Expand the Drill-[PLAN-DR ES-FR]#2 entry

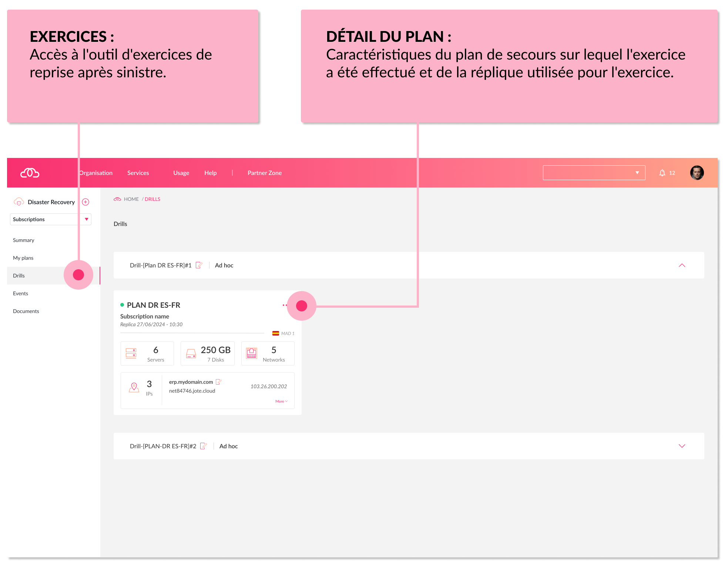tap(682, 446)
